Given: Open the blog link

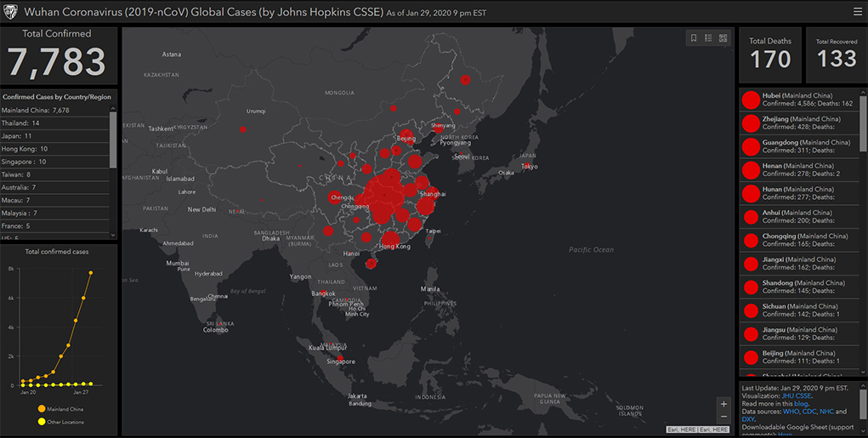Looking at the screenshot, I should click(801, 404).
